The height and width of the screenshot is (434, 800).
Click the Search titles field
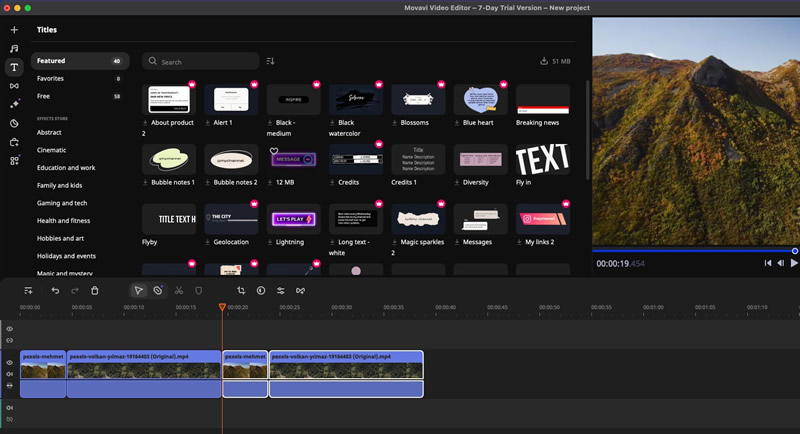pyautogui.click(x=201, y=61)
